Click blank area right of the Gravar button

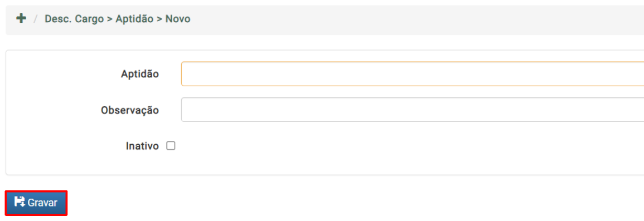(x=328, y=203)
